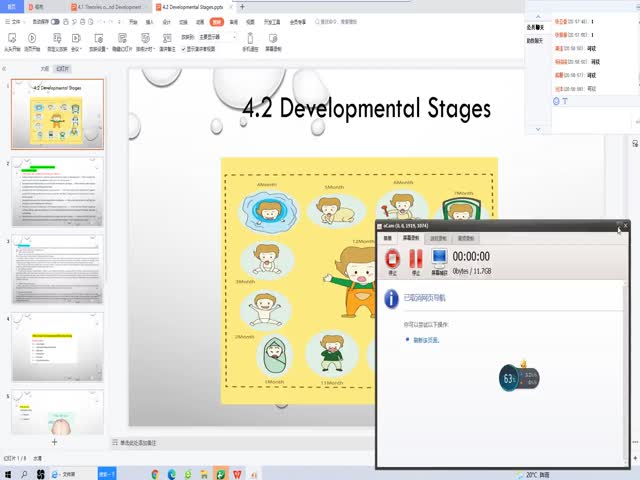This screenshot has height=480, width=640.
Task: Click the oCam vertical scrollbar
Action: coord(625,371)
